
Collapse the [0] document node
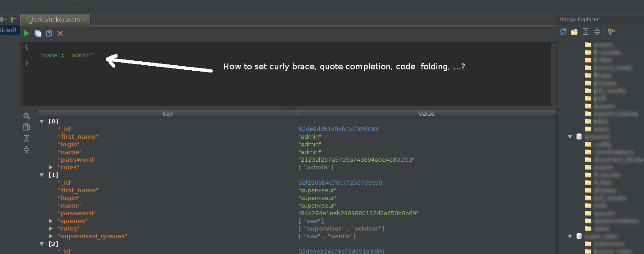pos(42,121)
